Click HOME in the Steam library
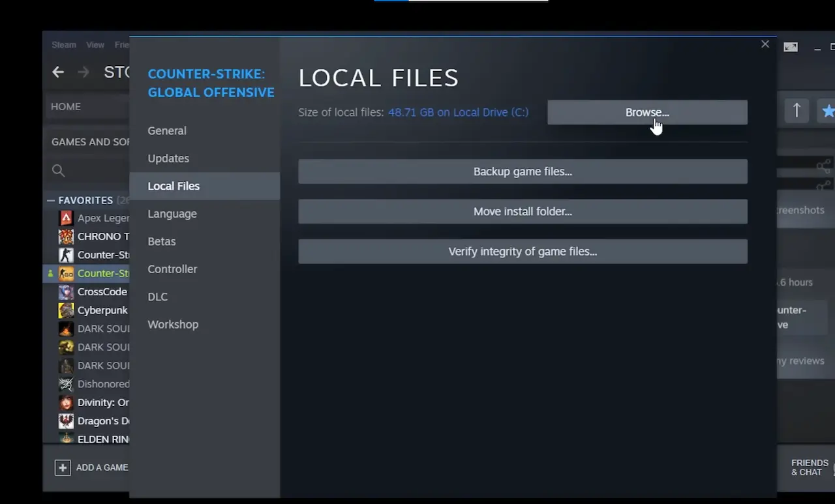Viewport: 835px width, 504px height. pyautogui.click(x=66, y=106)
